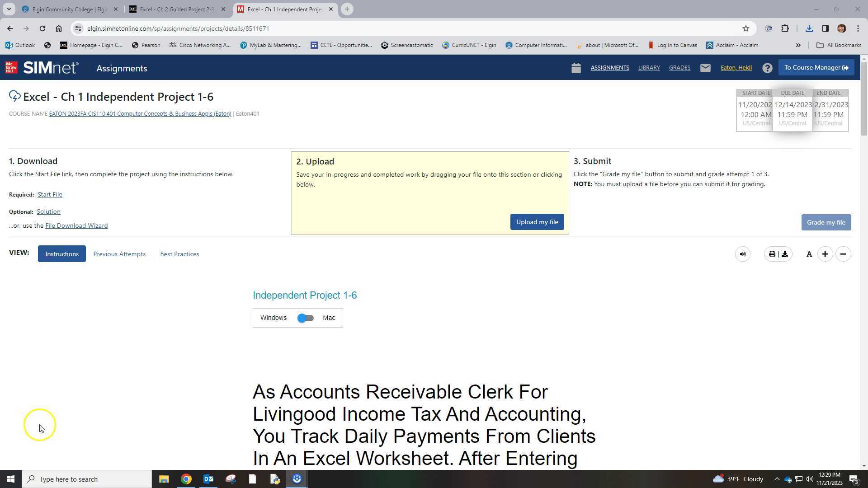
Task: Print instructions using printer icon
Action: point(772,254)
